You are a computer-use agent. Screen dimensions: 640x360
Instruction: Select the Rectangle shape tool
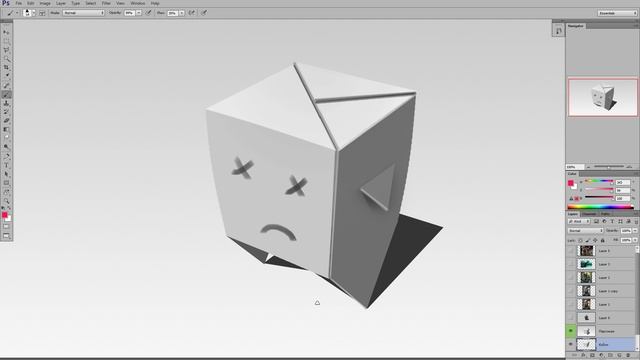coord(6,183)
